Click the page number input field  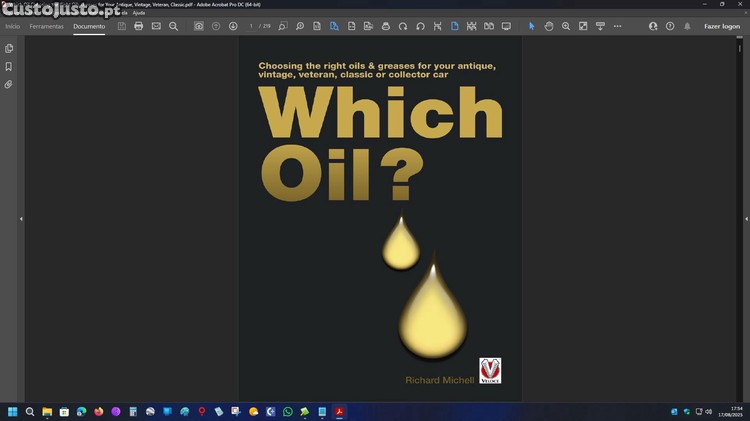[x=252, y=26]
